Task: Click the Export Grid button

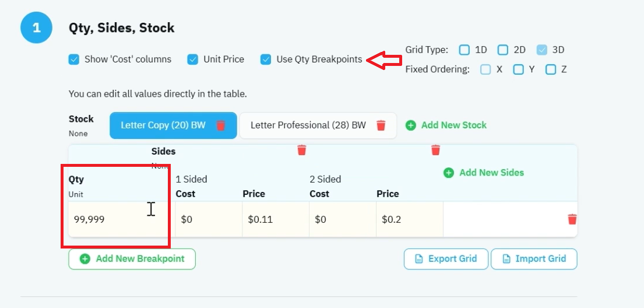Action: tap(446, 258)
